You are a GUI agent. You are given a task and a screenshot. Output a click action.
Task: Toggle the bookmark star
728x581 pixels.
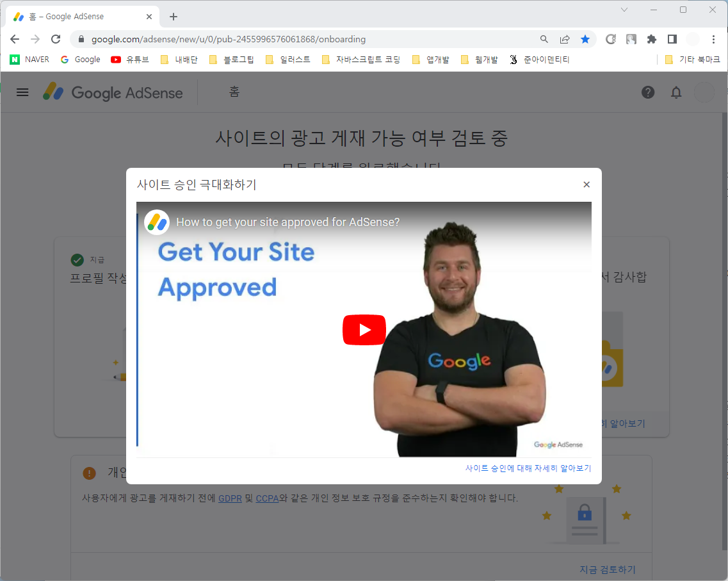coord(585,39)
